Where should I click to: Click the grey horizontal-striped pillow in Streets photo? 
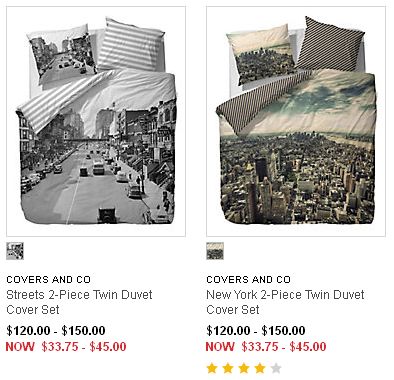tap(132, 45)
